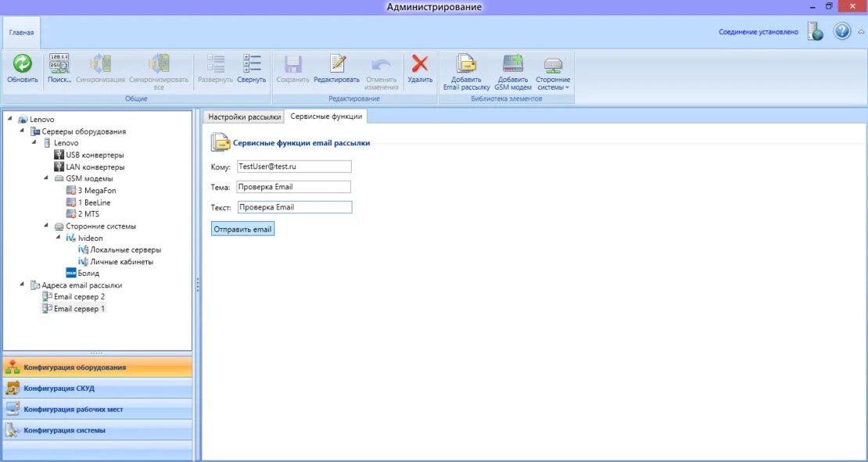Screen dimensions: 868x462
Task: Open the Главная ribbon tab
Action: [22, 33]
